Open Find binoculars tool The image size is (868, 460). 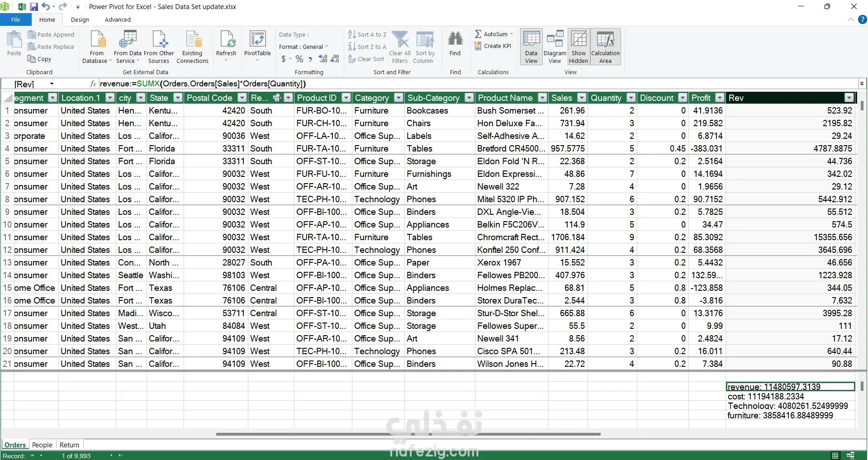coord(455,43)
